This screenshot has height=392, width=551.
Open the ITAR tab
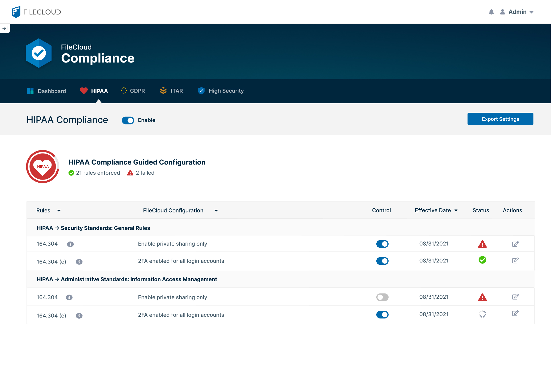click(171, 91)
